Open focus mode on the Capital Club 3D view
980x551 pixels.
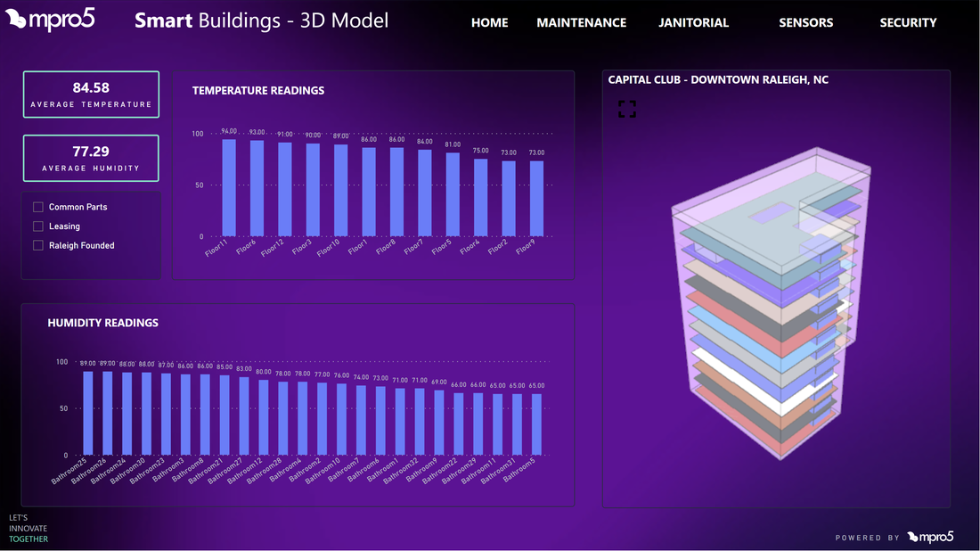tap(627, 108)
